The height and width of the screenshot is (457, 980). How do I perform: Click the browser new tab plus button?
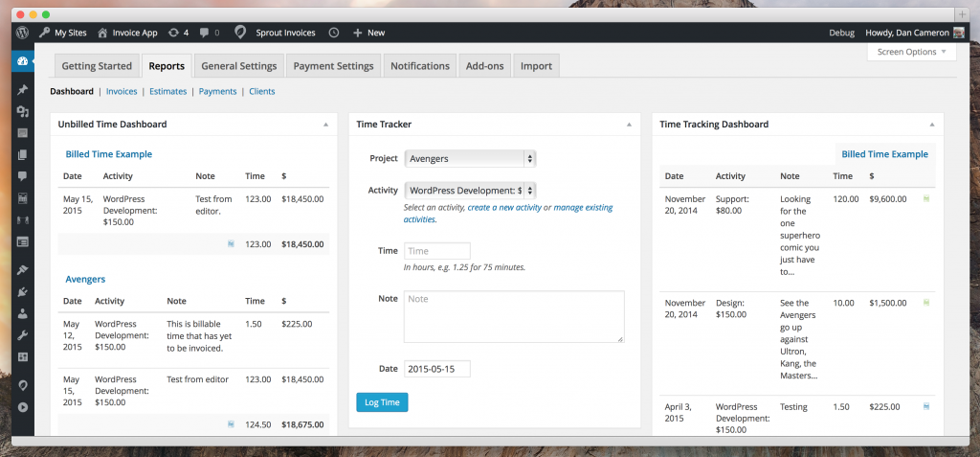[x=963, y=13]
